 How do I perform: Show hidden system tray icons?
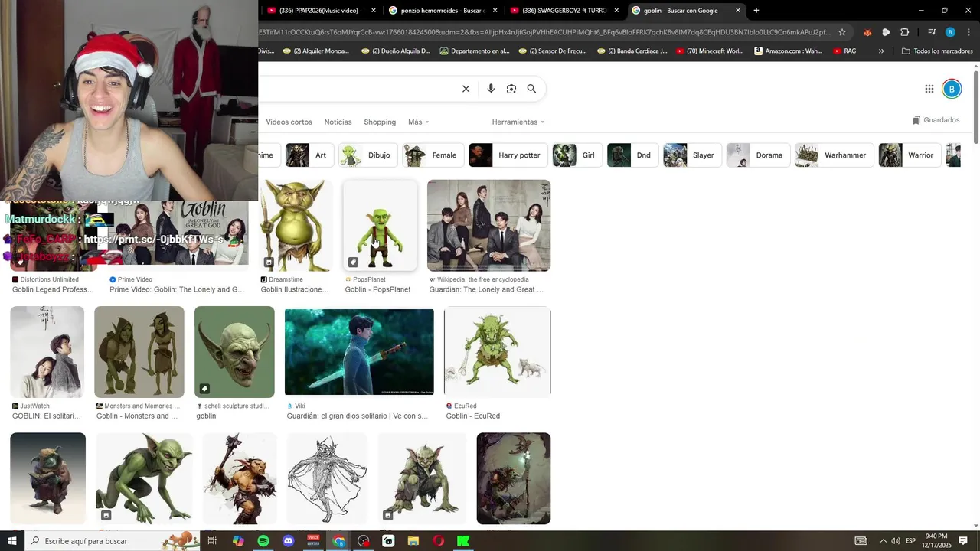point(883,541)
